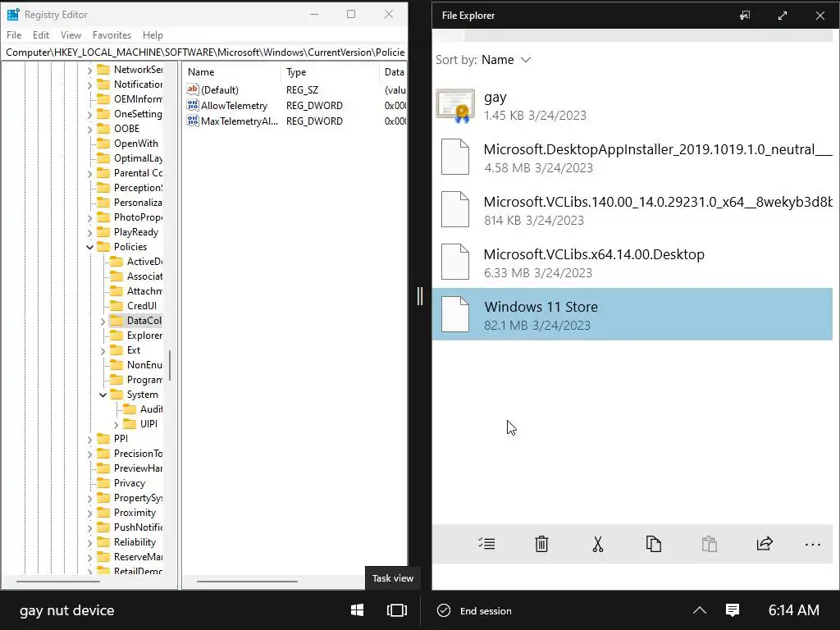Click the split view divider handle
This screenshot has height=630, width=840.
pyautogui.click(x=420, y=296)
